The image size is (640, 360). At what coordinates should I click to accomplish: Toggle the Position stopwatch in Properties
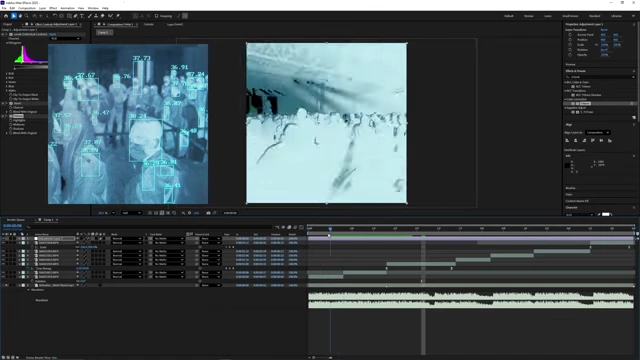tap(570, 40)
